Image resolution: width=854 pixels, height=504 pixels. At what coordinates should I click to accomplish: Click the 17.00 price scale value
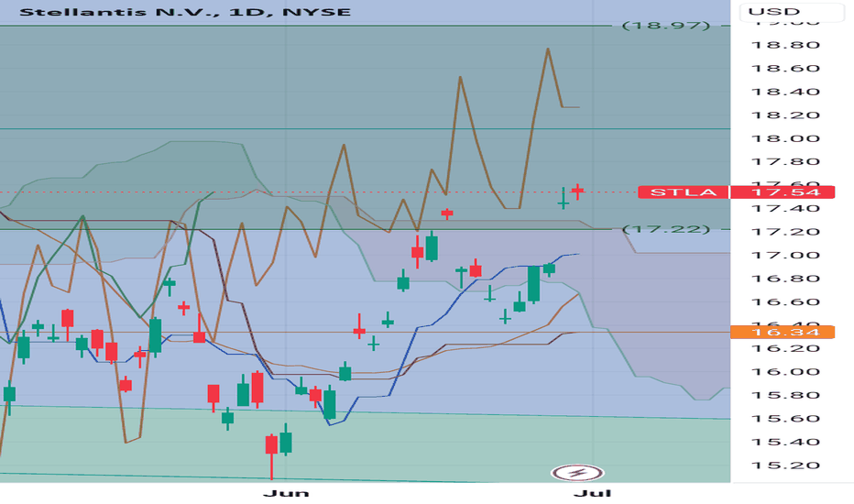[785, 256]
